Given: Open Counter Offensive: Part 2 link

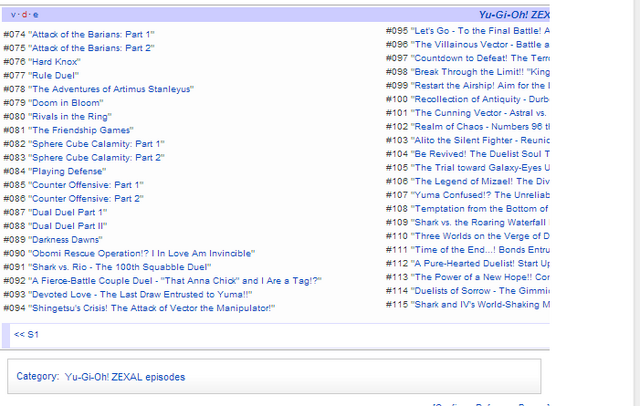Looking at the screenshot, I should [86, 198].
